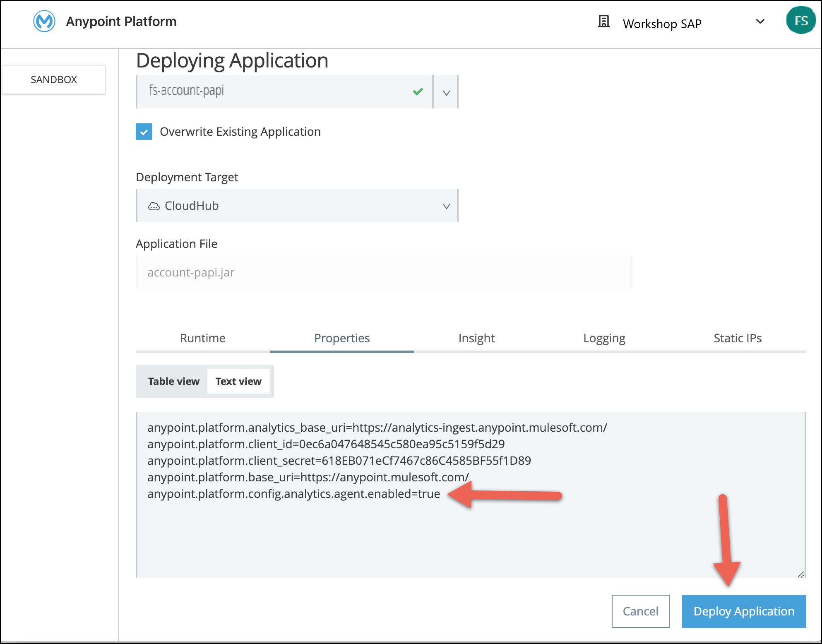The width and height of the screenshot is (822, 644).
Task: Switch to the Logging tab
Action: click(604, 338)
